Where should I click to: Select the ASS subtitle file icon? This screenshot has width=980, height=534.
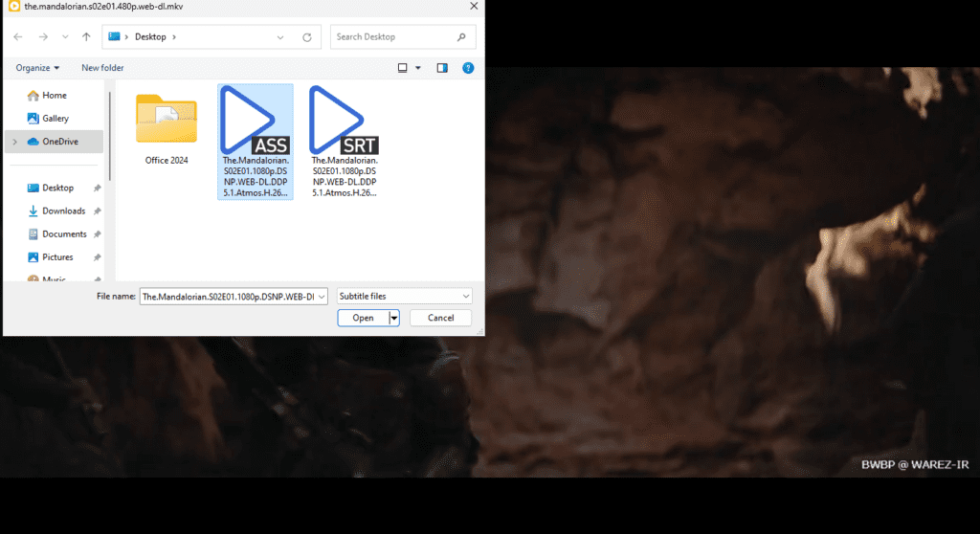(x=255, y=120)
